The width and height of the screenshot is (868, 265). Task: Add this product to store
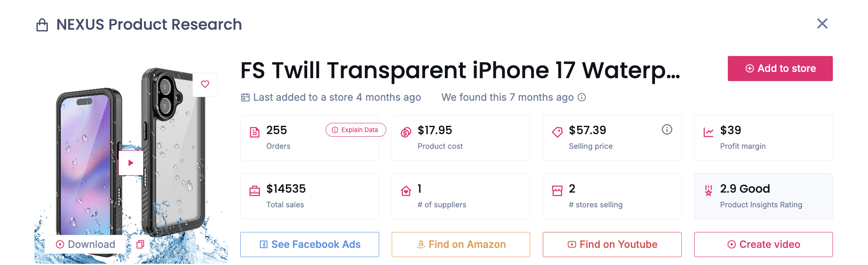[780, 69]
